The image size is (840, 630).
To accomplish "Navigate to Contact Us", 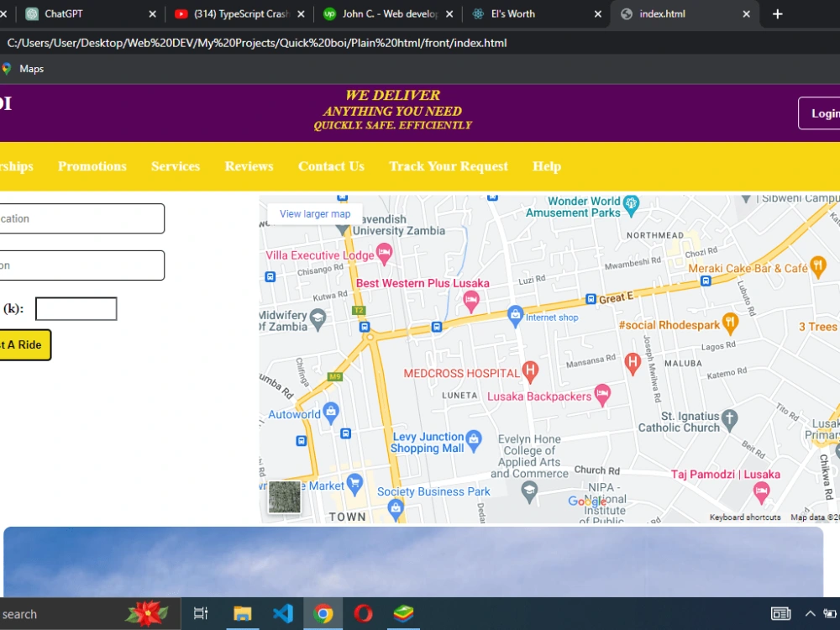I will pyautogui.click(x=331, y=166).
